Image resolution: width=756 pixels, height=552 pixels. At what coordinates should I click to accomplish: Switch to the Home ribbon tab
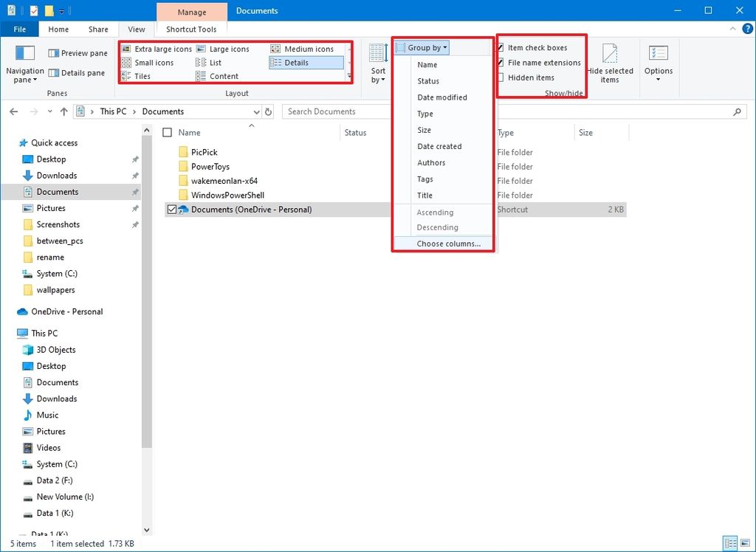[x=58, y=29]
